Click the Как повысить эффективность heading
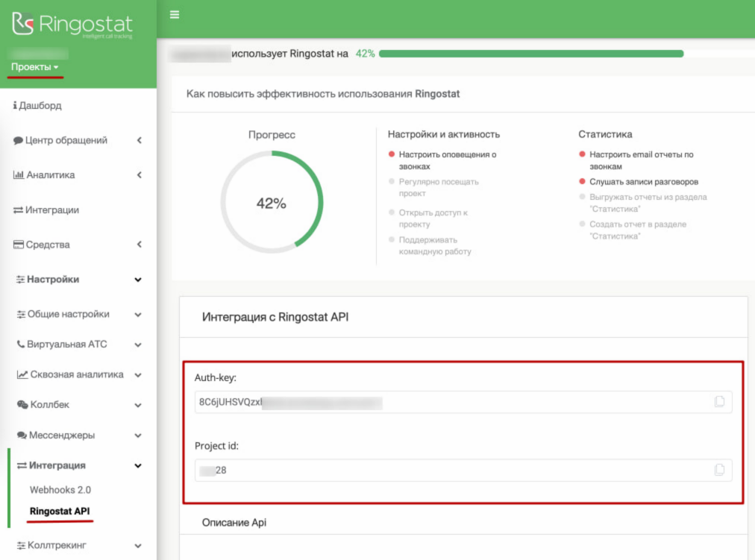This screenshot has width=755, height=560. pyautogui.click(x=322, y=94)
